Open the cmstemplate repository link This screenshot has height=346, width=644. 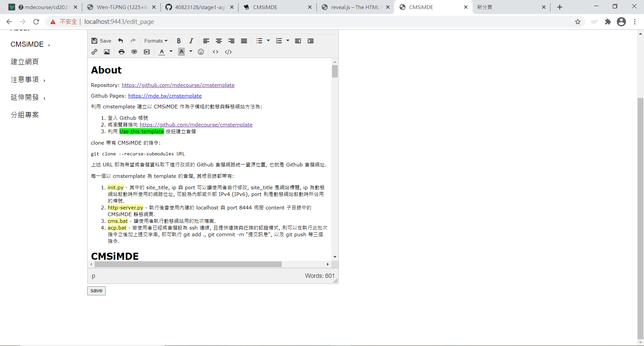(x=178, y=85)
